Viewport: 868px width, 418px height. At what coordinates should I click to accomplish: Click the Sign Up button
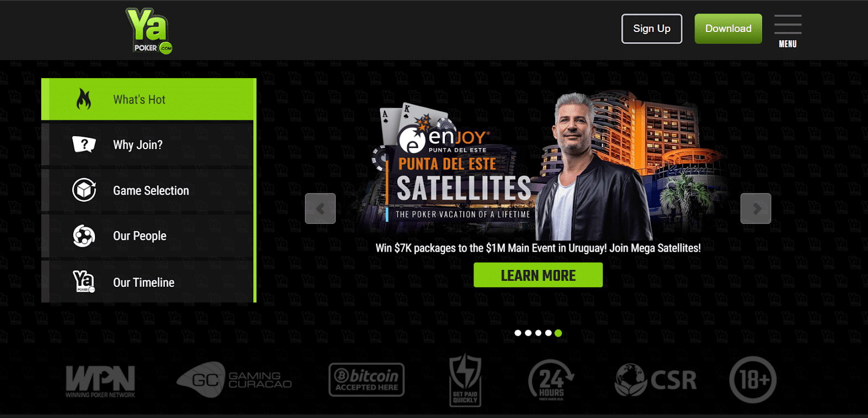(x=652, y=29)
